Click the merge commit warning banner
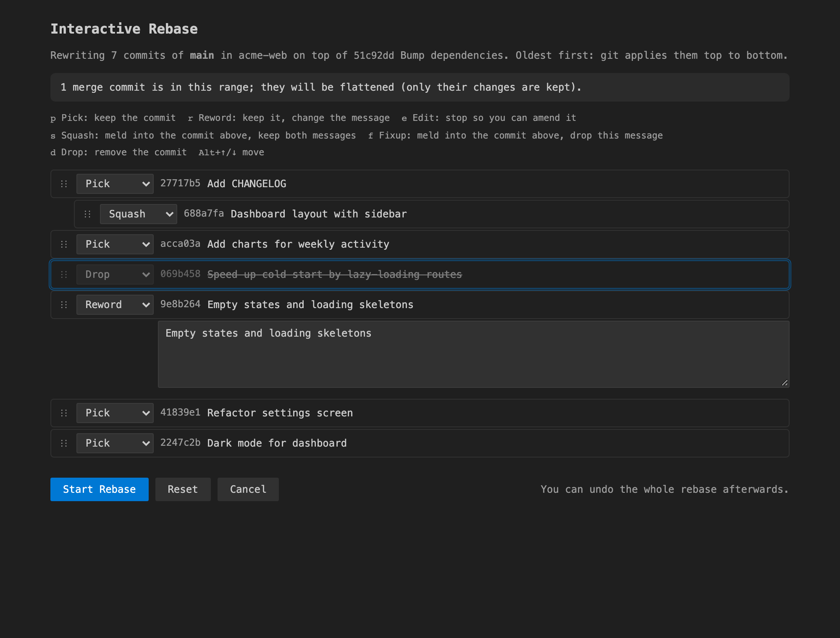 pos(420,87)
